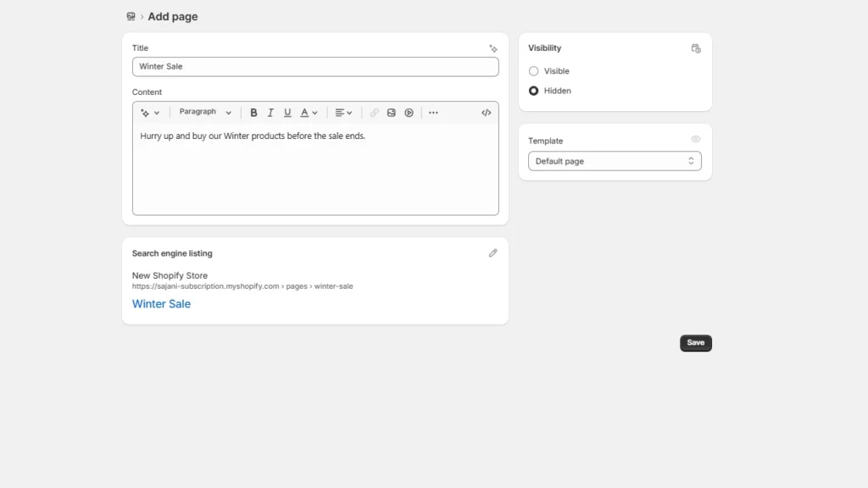868x488 pixels.
Task: Open the Template selector showing Default page
Action: (615, 161)
